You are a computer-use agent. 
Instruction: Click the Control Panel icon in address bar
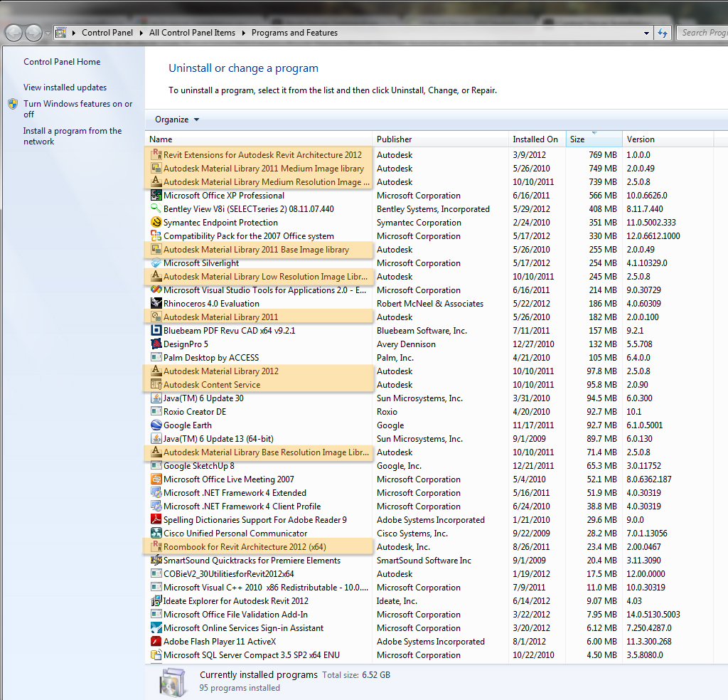click(61, 33)
